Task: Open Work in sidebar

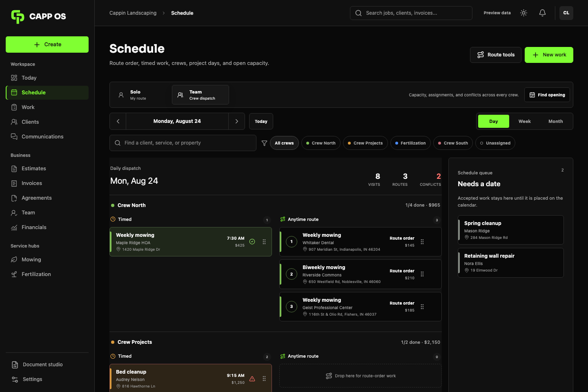Action: point(47,107)
